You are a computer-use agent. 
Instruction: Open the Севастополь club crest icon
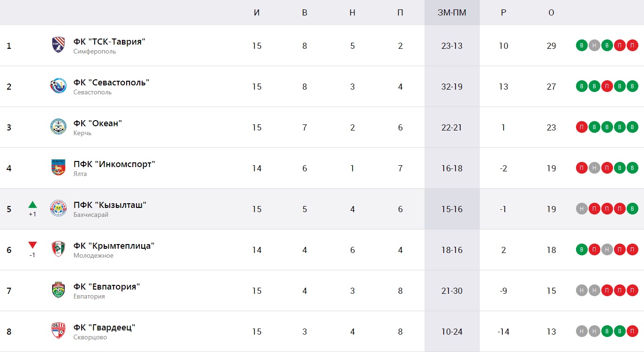tap(58, 86)
